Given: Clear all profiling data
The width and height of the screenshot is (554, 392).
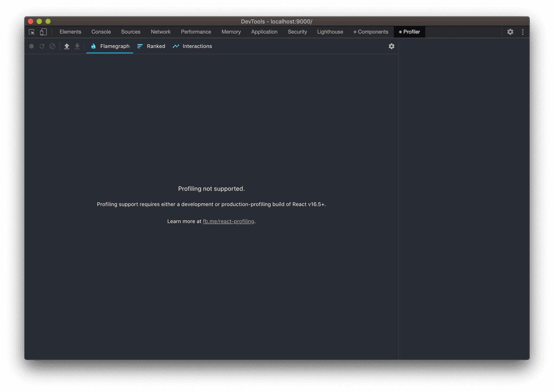Looking at the screenshot, I should click(52, 46).
